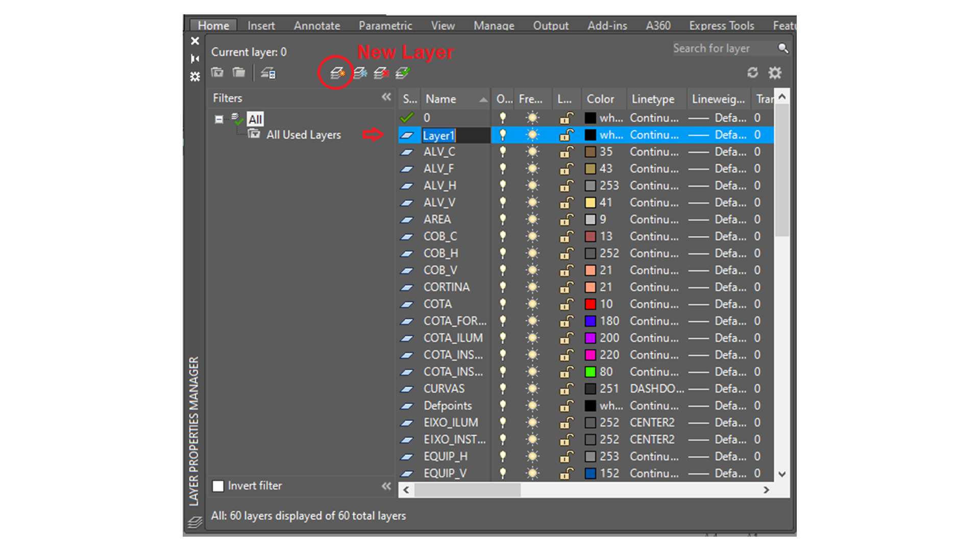The image size is (980, 551).
Task: Toggle freeze for layer EQUIP_H
Action: coord(532,457)
